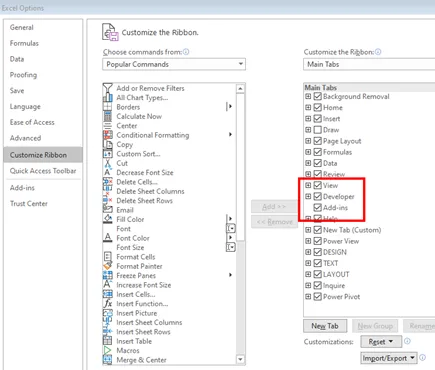
Task: Click the << Remove button
Action: coord(274,222)
